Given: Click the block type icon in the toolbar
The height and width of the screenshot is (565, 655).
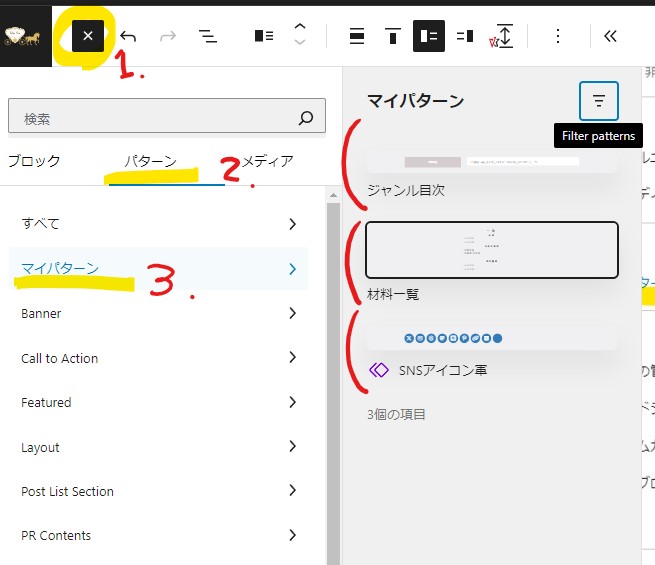Looking at the screenshot, I should coord(264,36).
